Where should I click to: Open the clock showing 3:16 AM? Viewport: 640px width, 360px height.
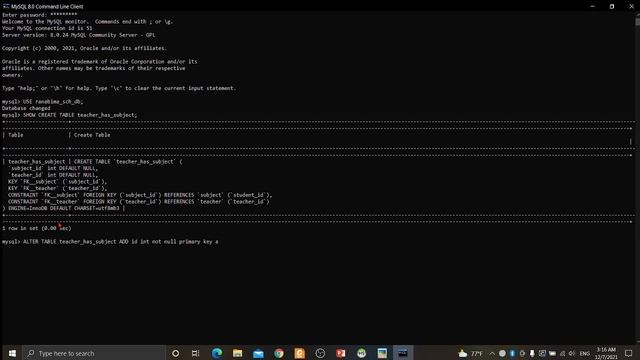pyautogui.click(x=606, y=353)
